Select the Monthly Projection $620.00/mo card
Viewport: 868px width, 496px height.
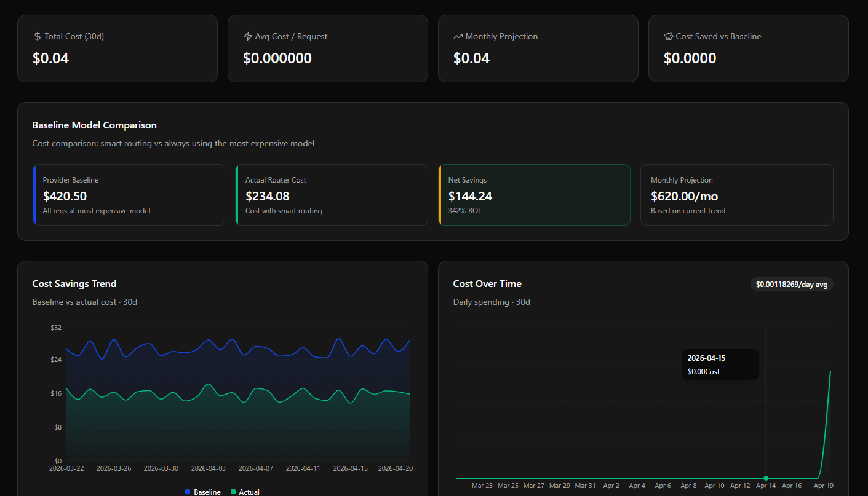tap(736, 195)
